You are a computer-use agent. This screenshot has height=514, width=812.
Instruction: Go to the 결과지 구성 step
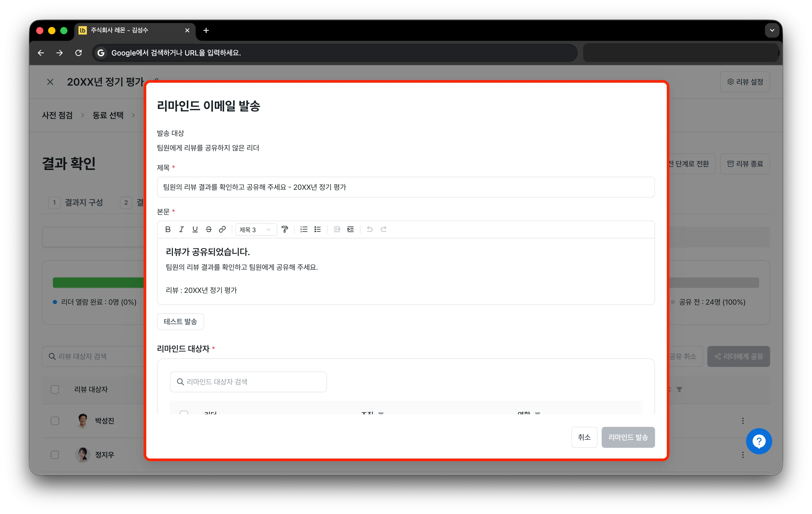(76, 202)
